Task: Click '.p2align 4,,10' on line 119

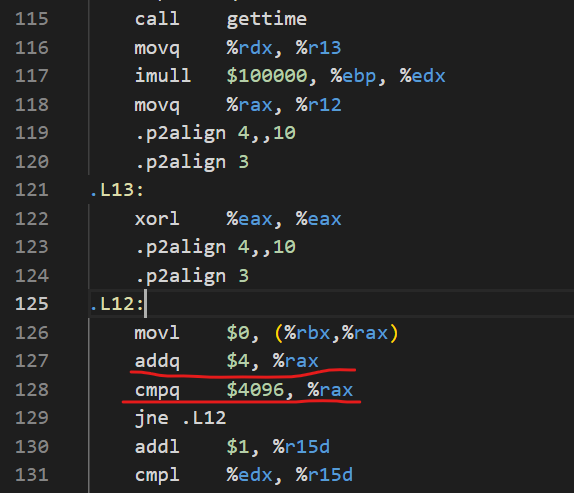Action: click(215, 134)
